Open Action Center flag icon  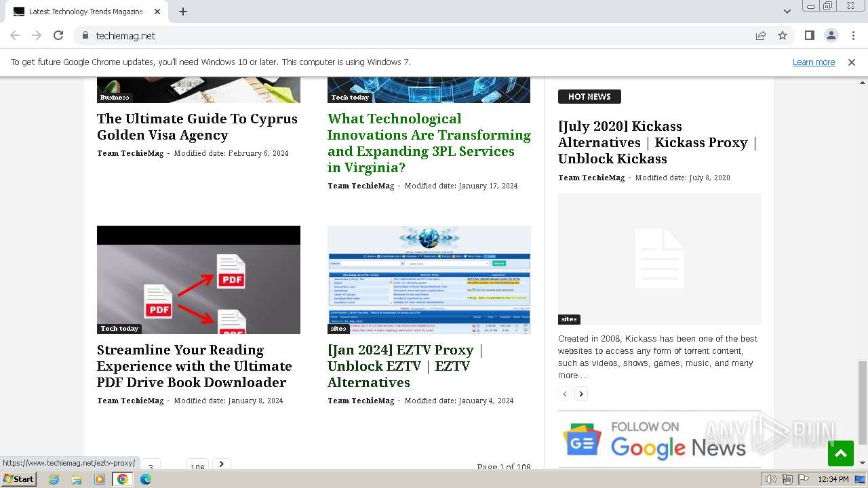804,479
